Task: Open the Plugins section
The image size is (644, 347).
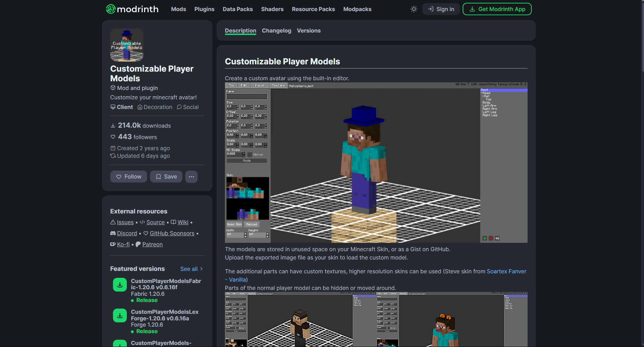Action: (204, 9)
